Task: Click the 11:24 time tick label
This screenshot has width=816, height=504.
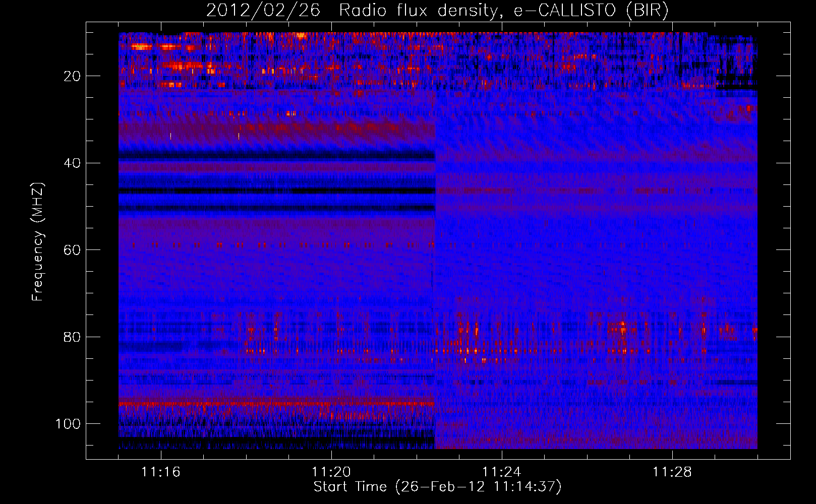Action: click(x=502, y=472)
